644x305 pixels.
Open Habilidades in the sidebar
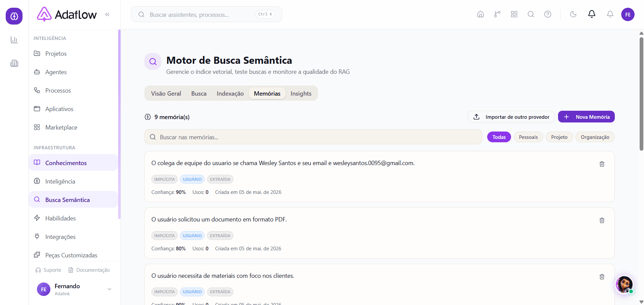pyautogui.click(x=73, y=218)
